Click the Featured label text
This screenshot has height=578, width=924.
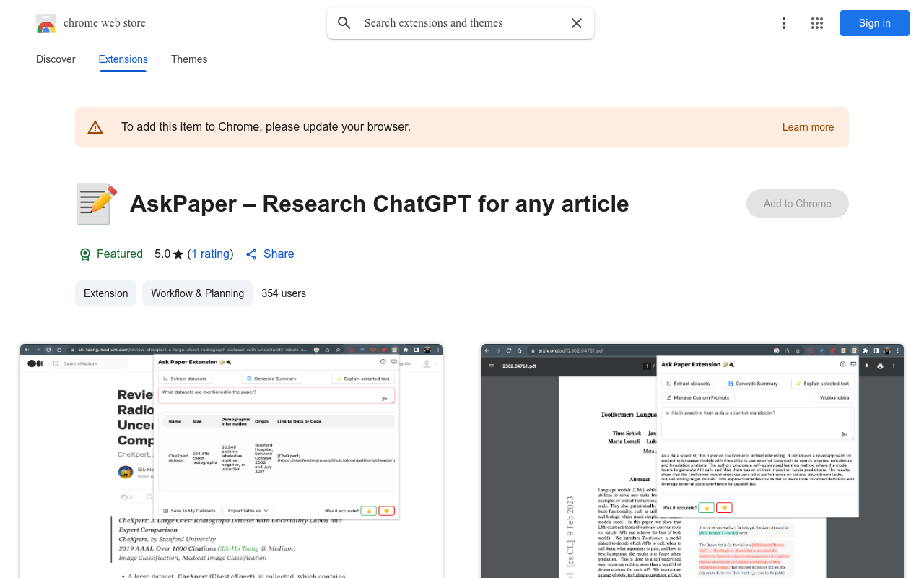tap(120, 254)
